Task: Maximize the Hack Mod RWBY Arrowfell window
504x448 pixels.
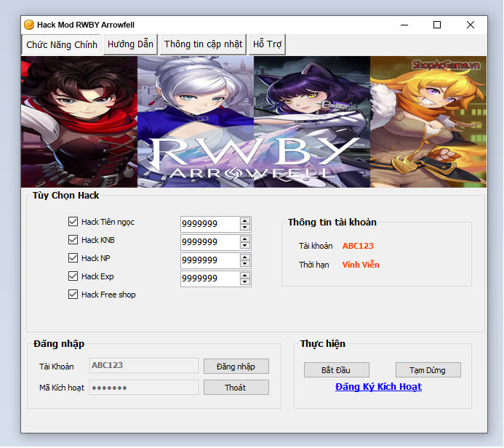Action: click(x=437, y=25)
